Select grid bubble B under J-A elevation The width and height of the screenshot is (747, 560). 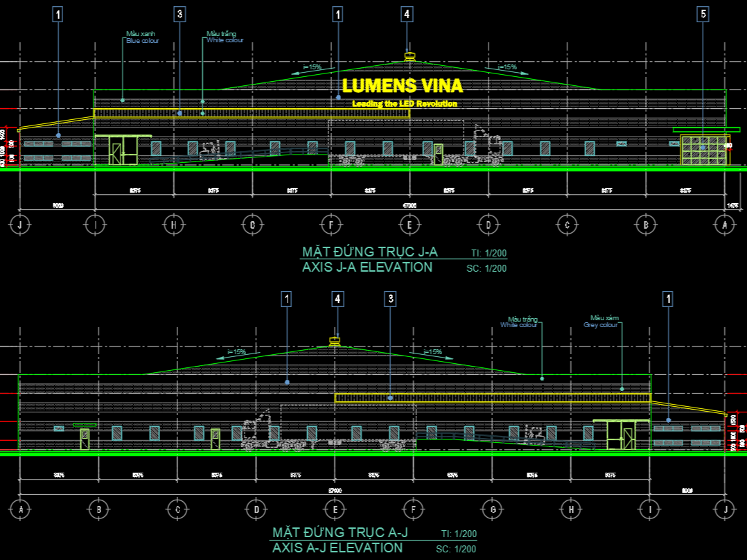[x=646, y=225]
